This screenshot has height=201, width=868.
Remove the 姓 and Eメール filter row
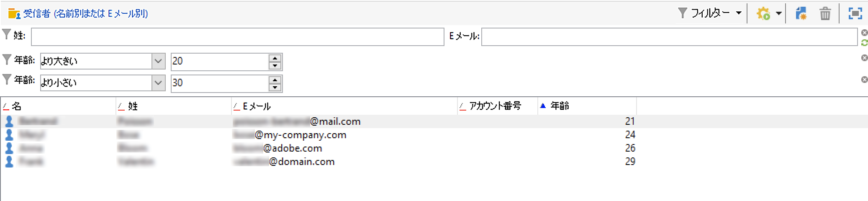click(x=864, y=33)
